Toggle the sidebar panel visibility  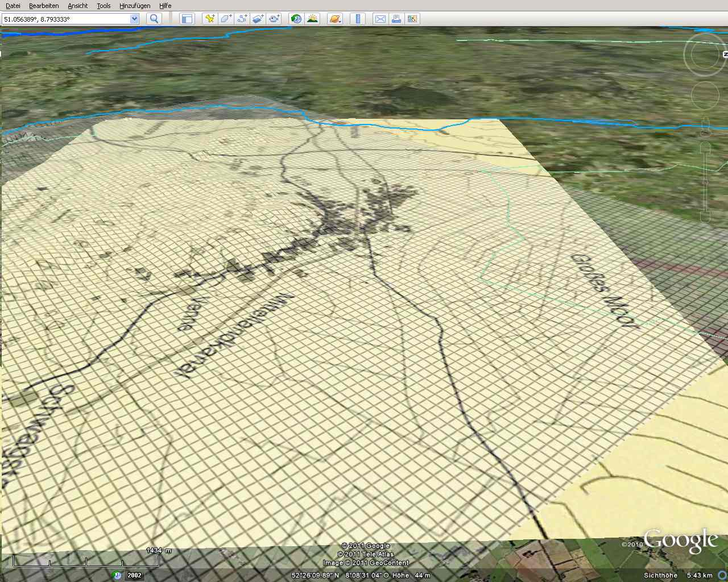187,19
